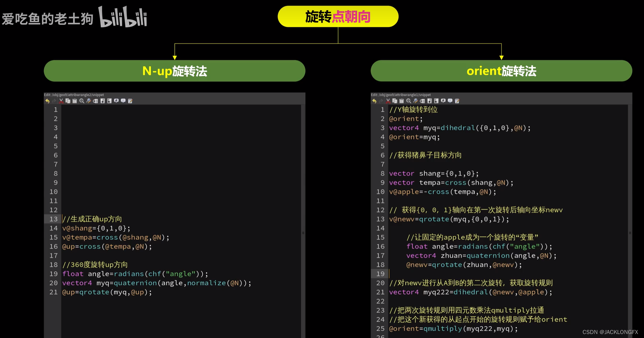The height and width of the screenshot is (338, 644).
Task: Click line vector tempa=cross(shang,@N);
Action: coord(451,183)
